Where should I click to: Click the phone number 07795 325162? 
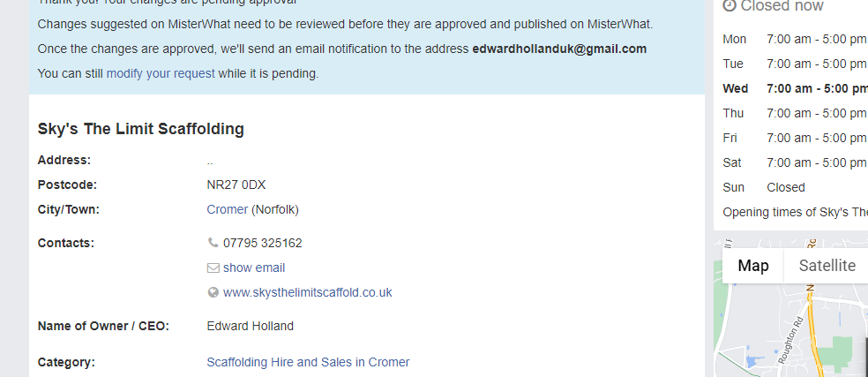click(263, 243)
